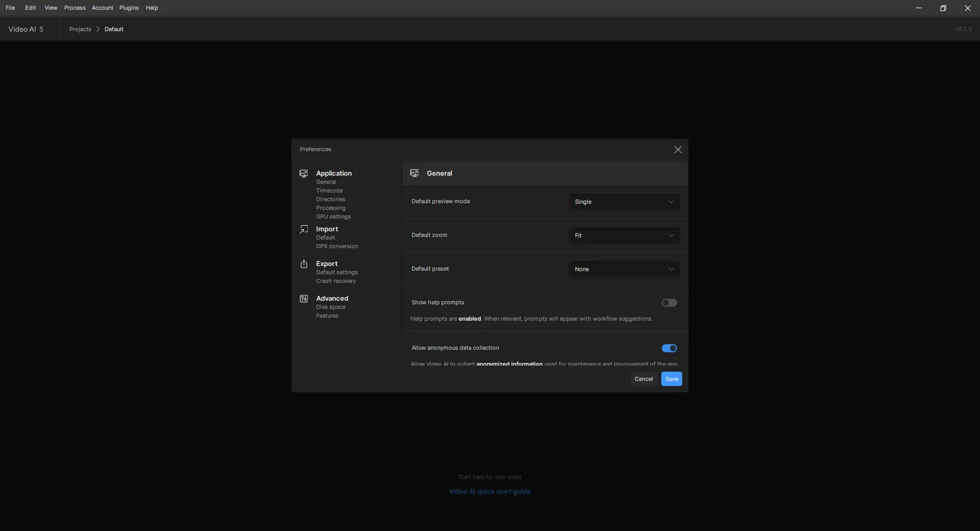Select the Application heading in sidebar
The image size is (980, 531).
point(334,174)
